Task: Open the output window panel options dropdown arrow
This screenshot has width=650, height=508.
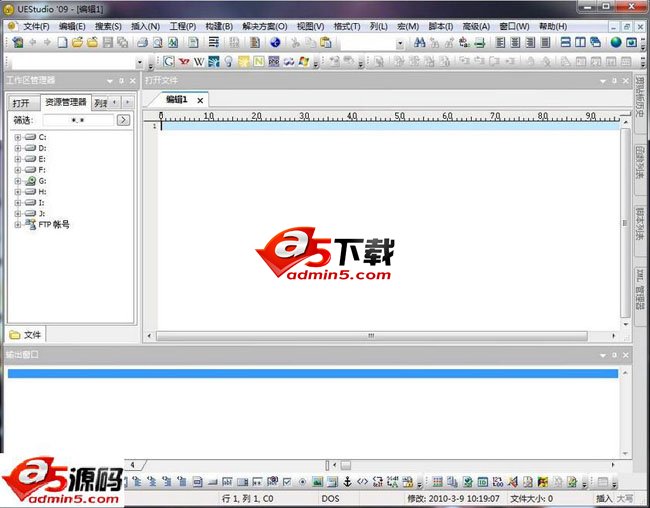Action: point(603,355)
